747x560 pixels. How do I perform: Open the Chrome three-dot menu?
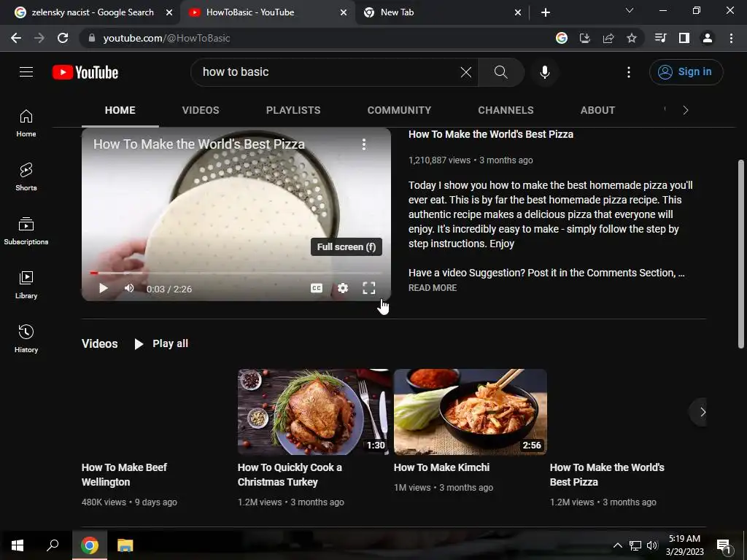pos(731,38)
